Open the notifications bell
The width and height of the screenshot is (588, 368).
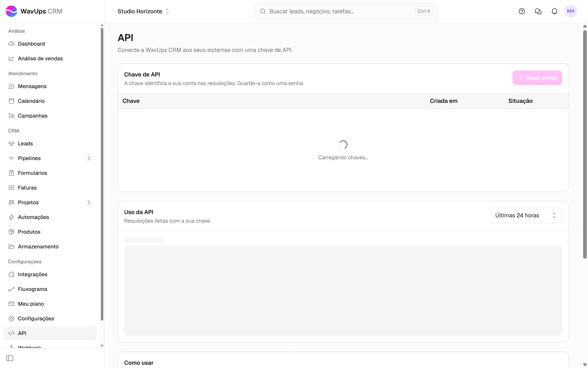point(554,11)
